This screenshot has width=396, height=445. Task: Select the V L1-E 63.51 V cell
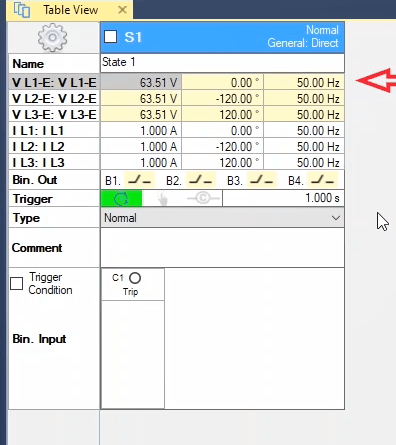point(141,83)
